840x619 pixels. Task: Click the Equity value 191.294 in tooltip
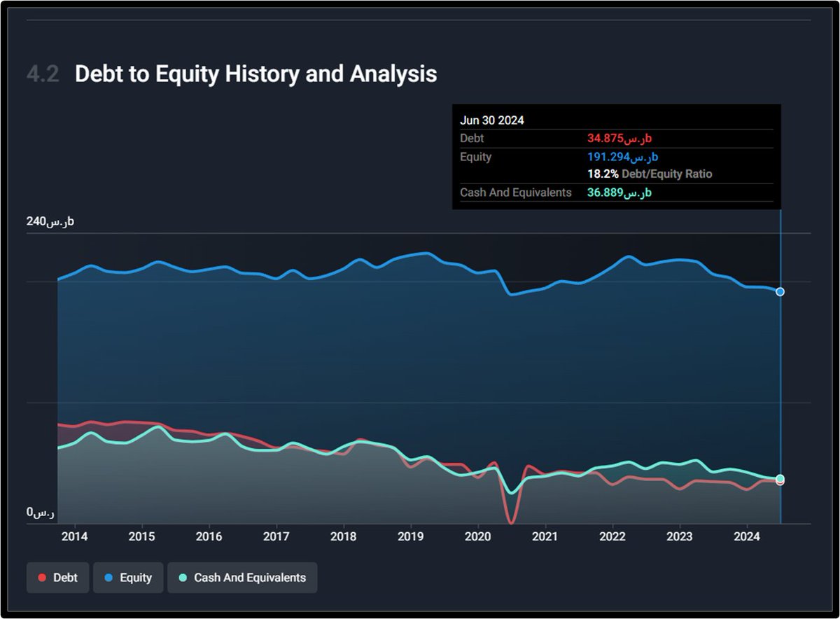pyautogui.click(x=623, y=157)
